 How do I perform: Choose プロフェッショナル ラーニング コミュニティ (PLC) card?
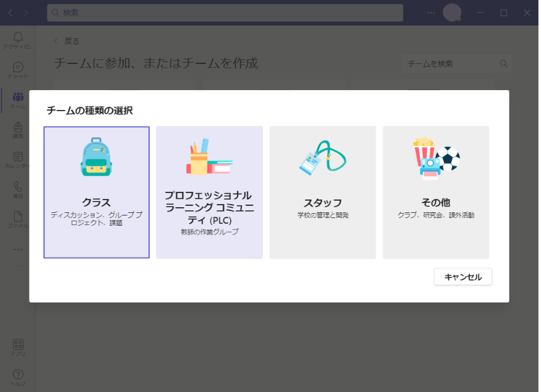pos(209,192)
